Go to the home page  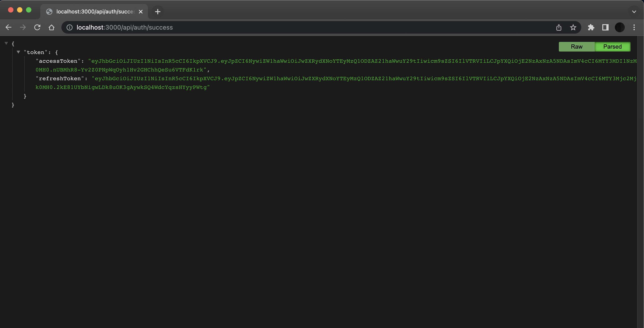(52, 28)
